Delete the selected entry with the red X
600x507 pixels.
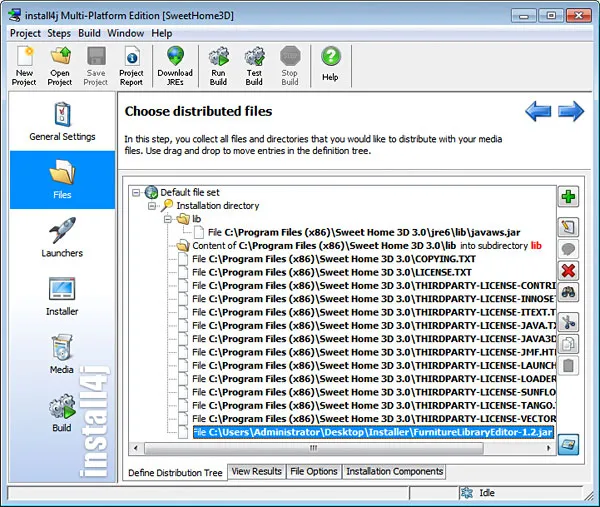(568, 271)
